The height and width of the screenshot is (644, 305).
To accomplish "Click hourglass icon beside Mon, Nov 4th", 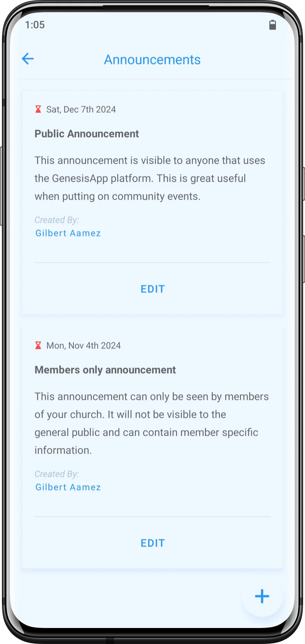I will [x=38, y=346].
